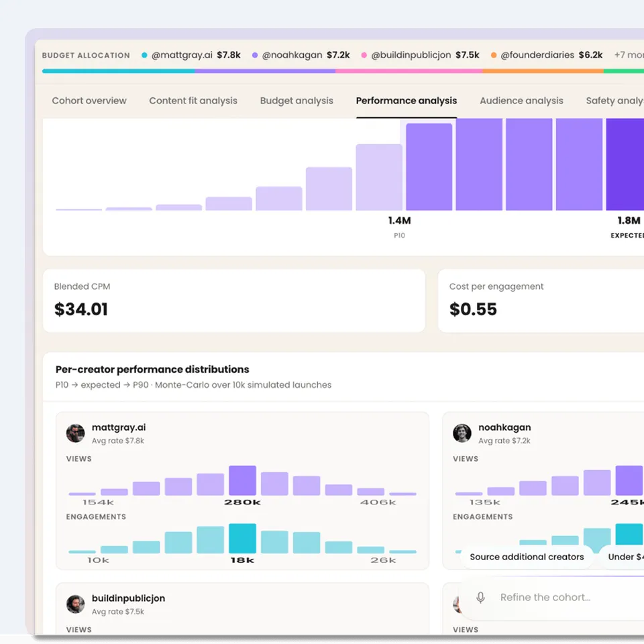The image size is (644, 644).
Task: Click the 154k views P10 label
Action: tap(98, 502)
